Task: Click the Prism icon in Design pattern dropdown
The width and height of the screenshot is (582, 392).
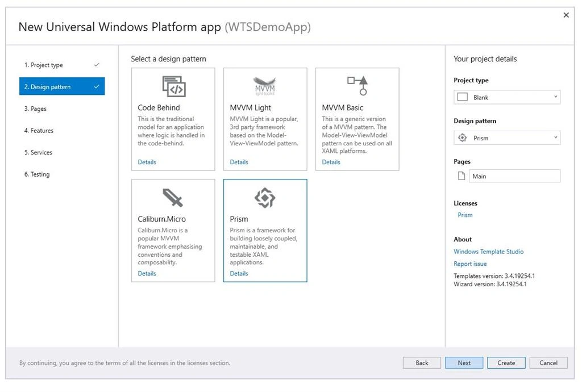Action: click(463, 137)
